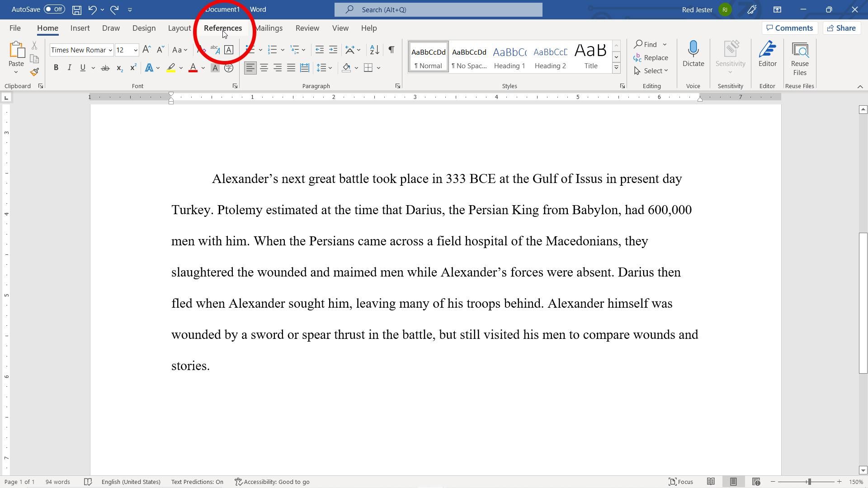Apply strikethrough to text
Viewport: 868px width, 488px height.
pos(105,67)
